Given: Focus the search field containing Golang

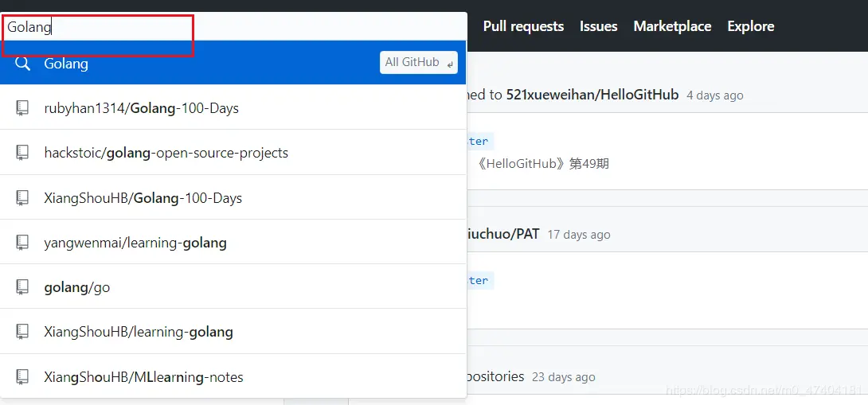Looking at the screenshot, I should coord(231,27).
